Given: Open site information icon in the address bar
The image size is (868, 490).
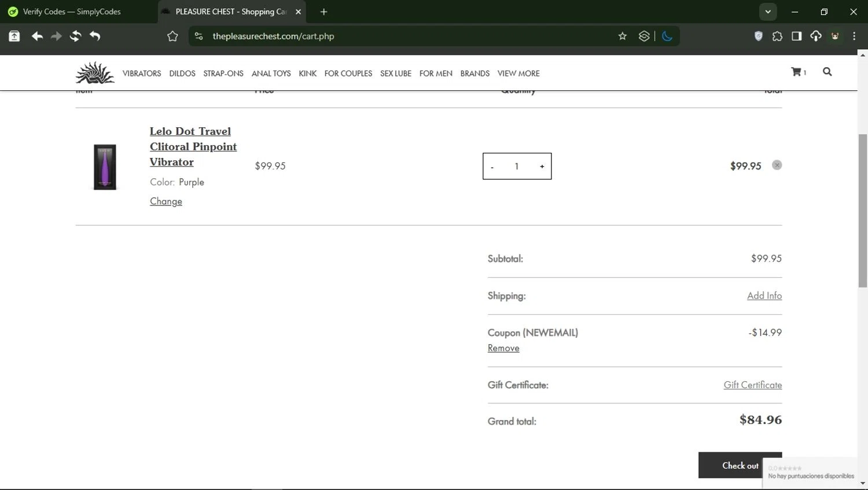Looking at the screenshot, I should 198,36.
